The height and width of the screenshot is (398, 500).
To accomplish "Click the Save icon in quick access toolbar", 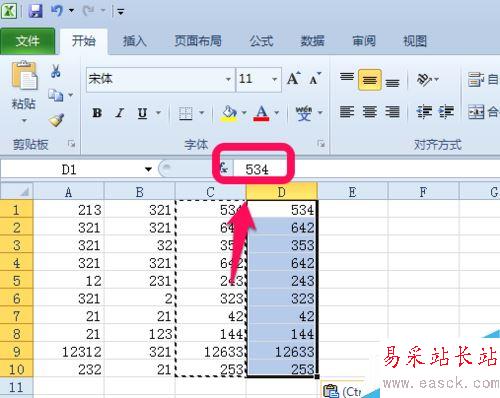I will 35,11.
